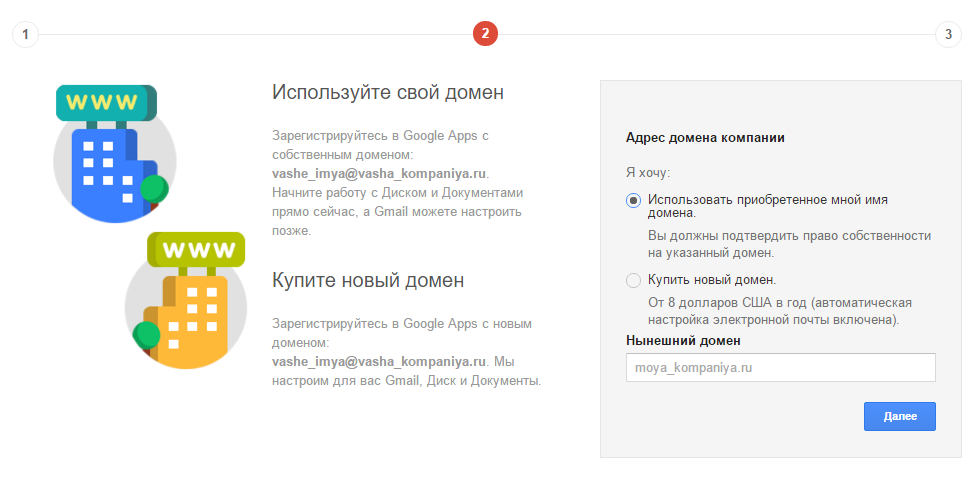Viewport: 979px width, 479px height.
Task: Click the lime-green WWW sign above orange building
Action: point(195,249)
